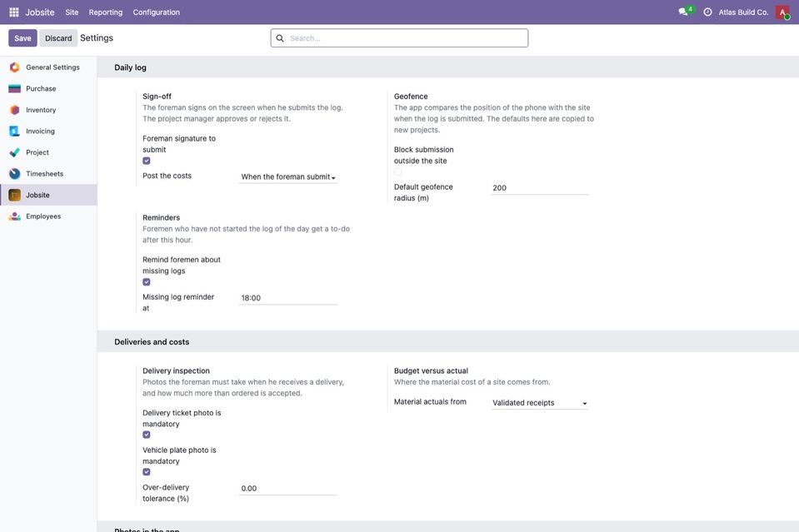Switch to Purchase settings section
The image size is (799, 532).
coord(48,88)
